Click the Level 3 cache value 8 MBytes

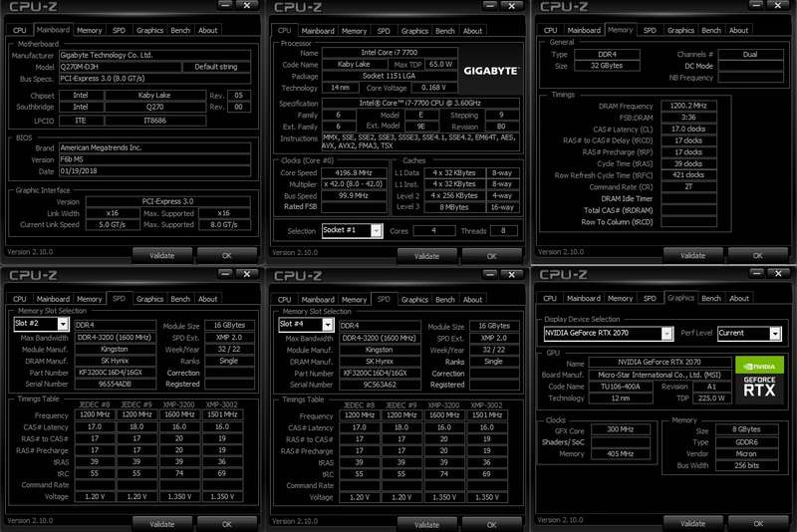click(x=454, y=207)
